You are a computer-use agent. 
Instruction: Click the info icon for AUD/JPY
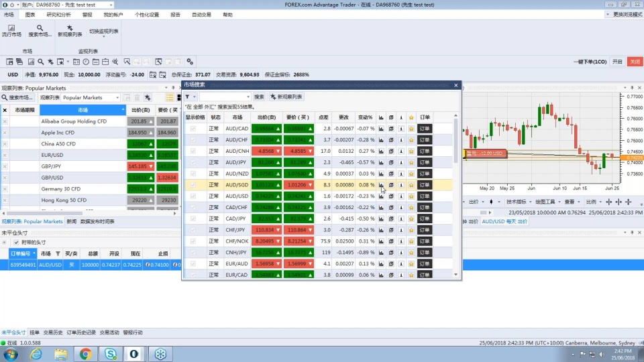pyautogui.click(x=400, y=162)
